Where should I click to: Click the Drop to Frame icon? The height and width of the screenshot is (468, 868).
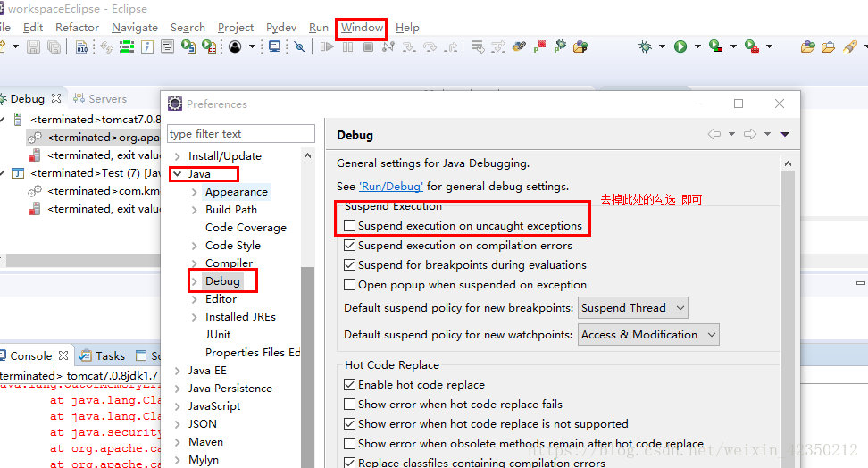click(x=477, y=47)
